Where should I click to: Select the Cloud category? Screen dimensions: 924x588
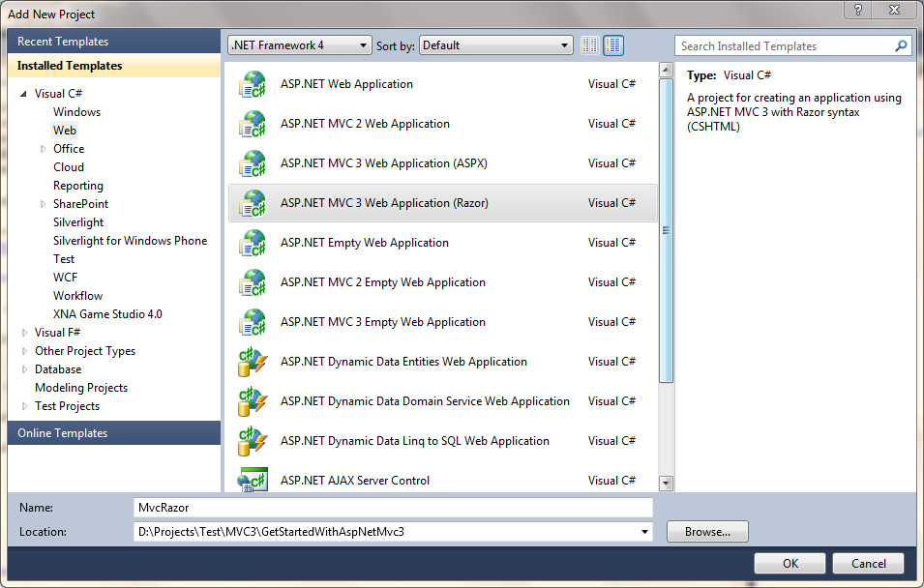pyautogui.click(x=69, y=167)
